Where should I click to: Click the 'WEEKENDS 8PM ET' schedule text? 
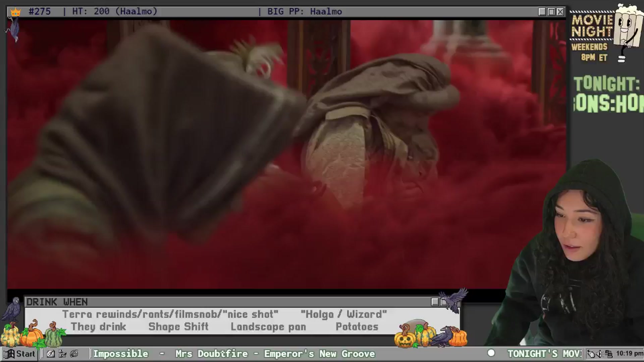pos(590,52)
